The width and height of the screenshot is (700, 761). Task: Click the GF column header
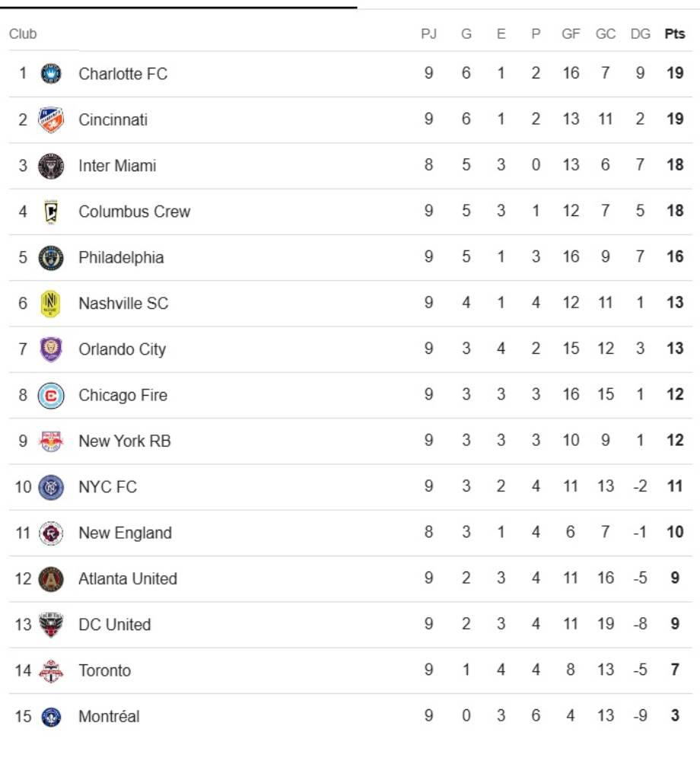(571, 34)
